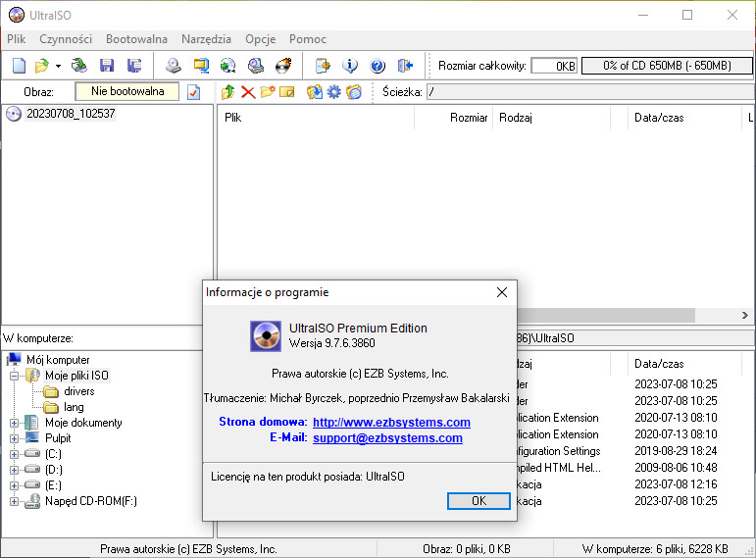Viewport: 756px width, 558px height.
Task: Open the http://www.ezbsystems.com link
Action: (x=391, y=422)
